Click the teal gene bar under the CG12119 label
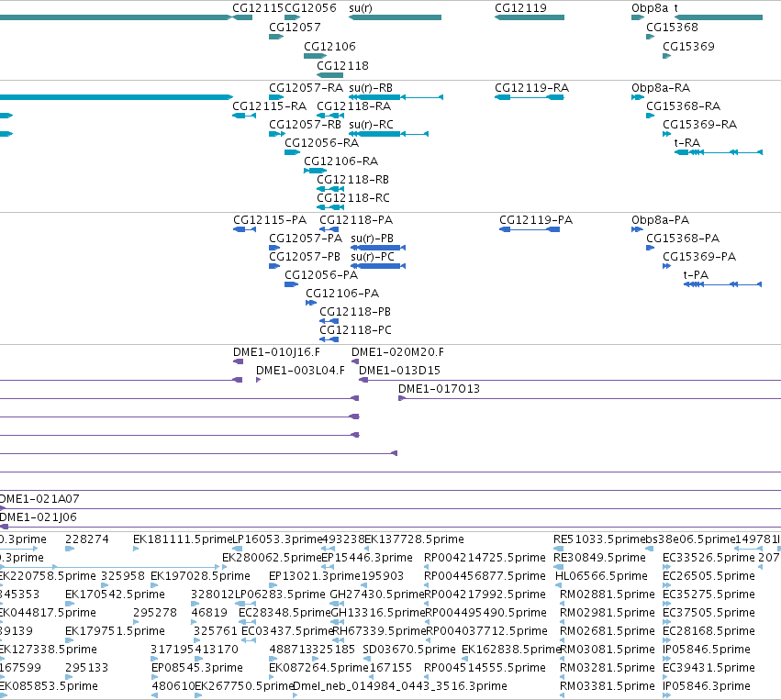Viewport: 781px width, 700px height. point(530,17)
